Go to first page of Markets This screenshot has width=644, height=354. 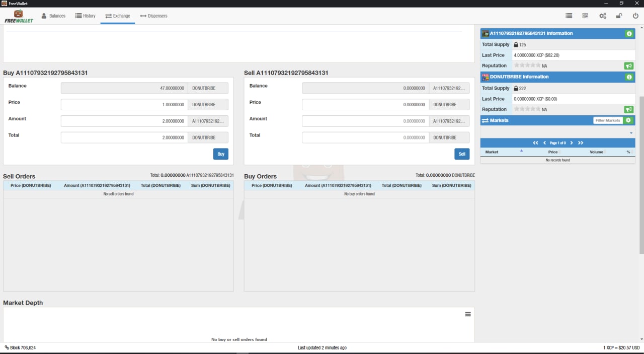pyautogui.click(x=535, y=143)
